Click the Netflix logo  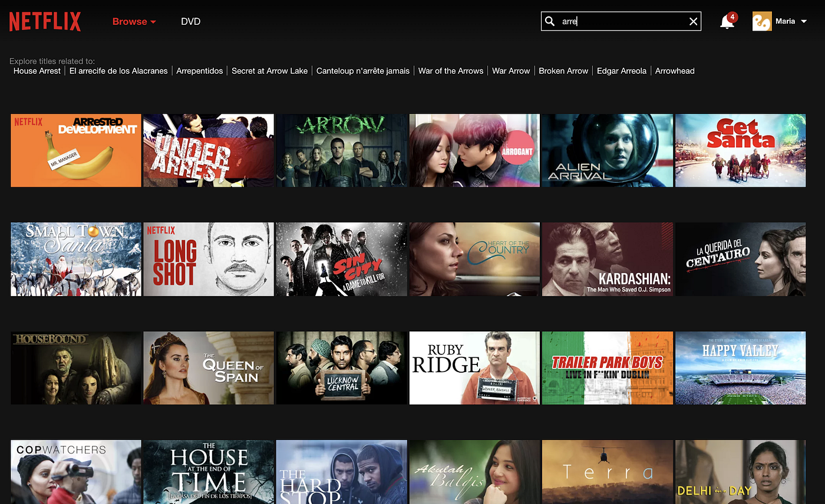pyautogui.click(x=45, y=22)
